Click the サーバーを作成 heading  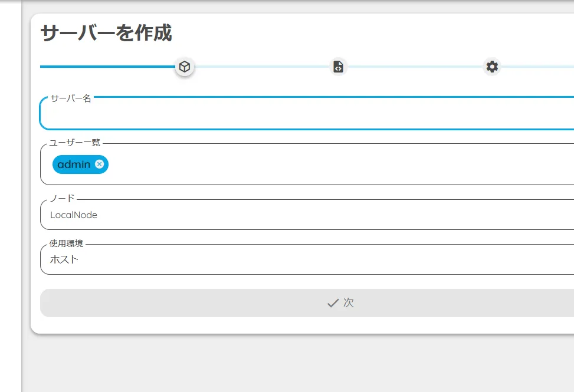[106, 34]
